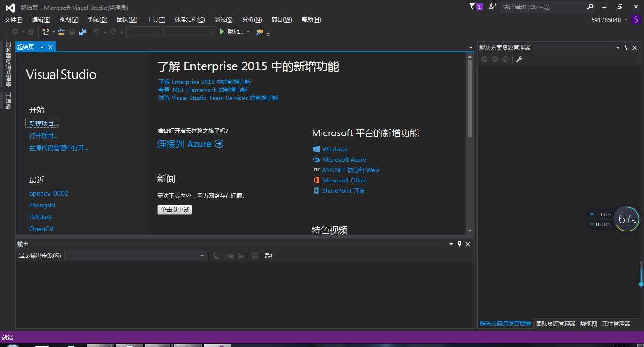Click the 67% memory gauge widget
The image size is (644, 347).
click(x=627, y=219)
